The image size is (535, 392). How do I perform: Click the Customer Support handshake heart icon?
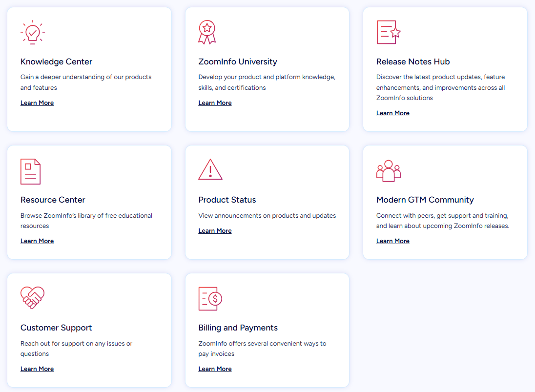pos(32,297)
